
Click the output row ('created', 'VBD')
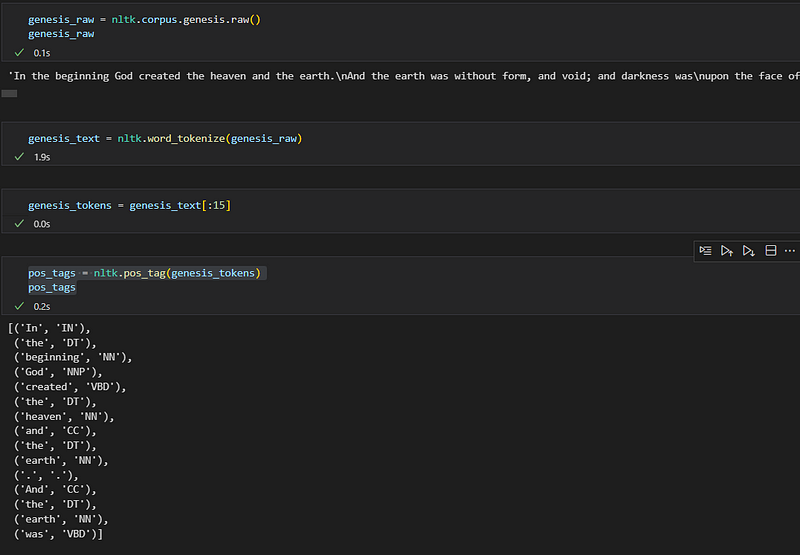coord(70,387)
